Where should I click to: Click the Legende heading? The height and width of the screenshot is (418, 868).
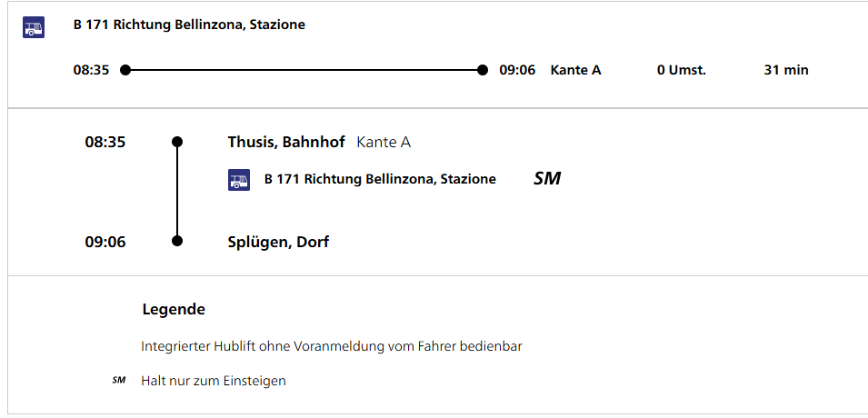tap(174, 309)
